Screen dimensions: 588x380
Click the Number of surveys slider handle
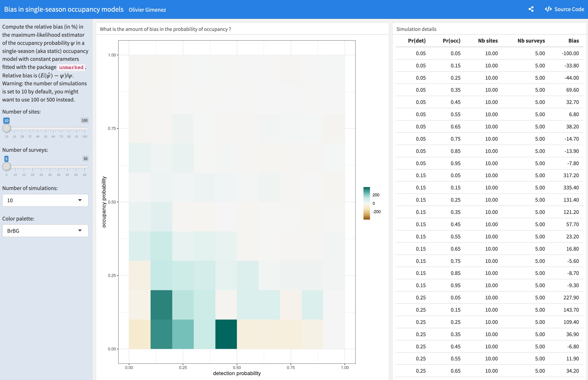(x=6, y=167)
